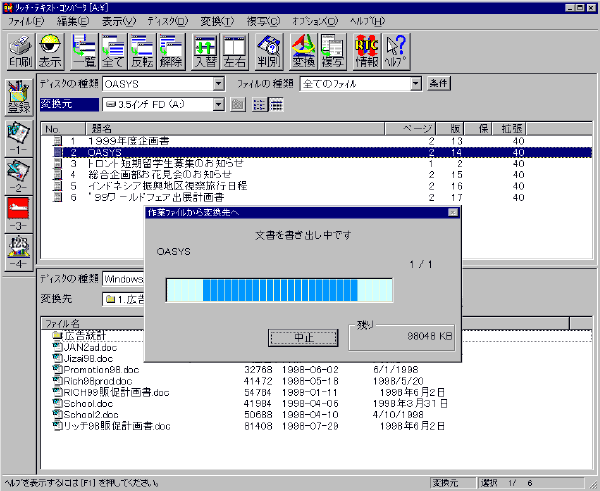Image resolution: width=600 pixels, height=491 pixels.
Task: Select red sidebar preset icon -3-
Action: tap(18, 214)
